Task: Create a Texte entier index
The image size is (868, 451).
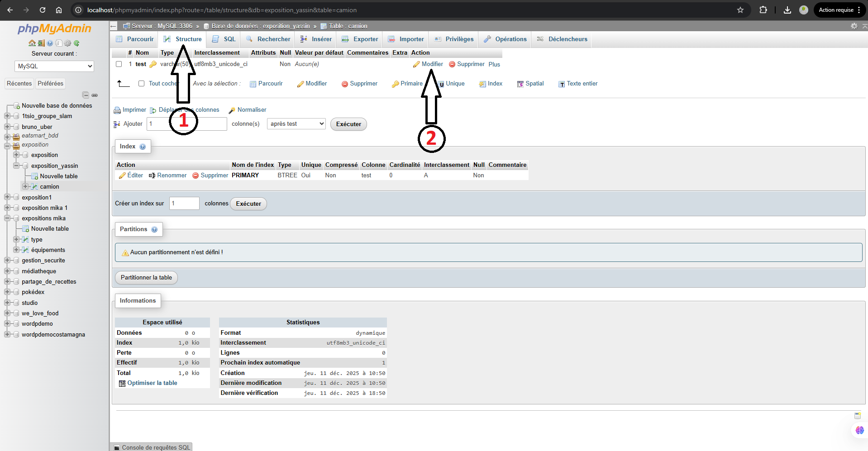Action: (x=577, y=84)
